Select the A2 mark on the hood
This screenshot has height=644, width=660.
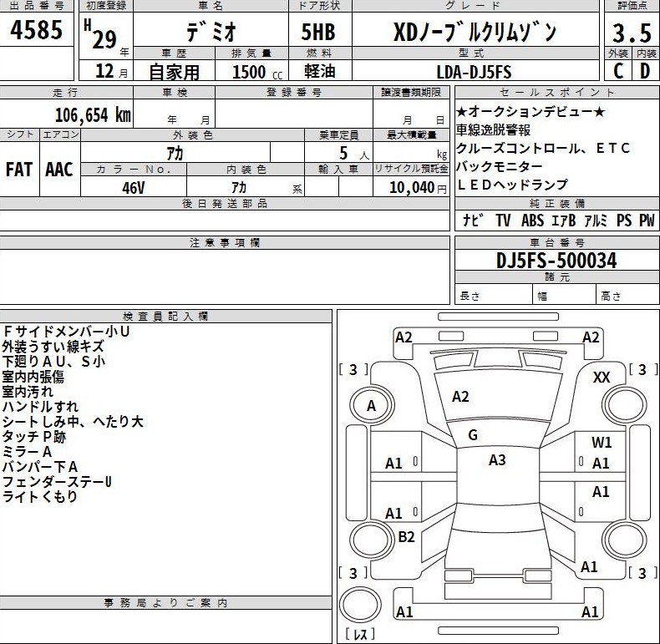[x=460, y=397]
